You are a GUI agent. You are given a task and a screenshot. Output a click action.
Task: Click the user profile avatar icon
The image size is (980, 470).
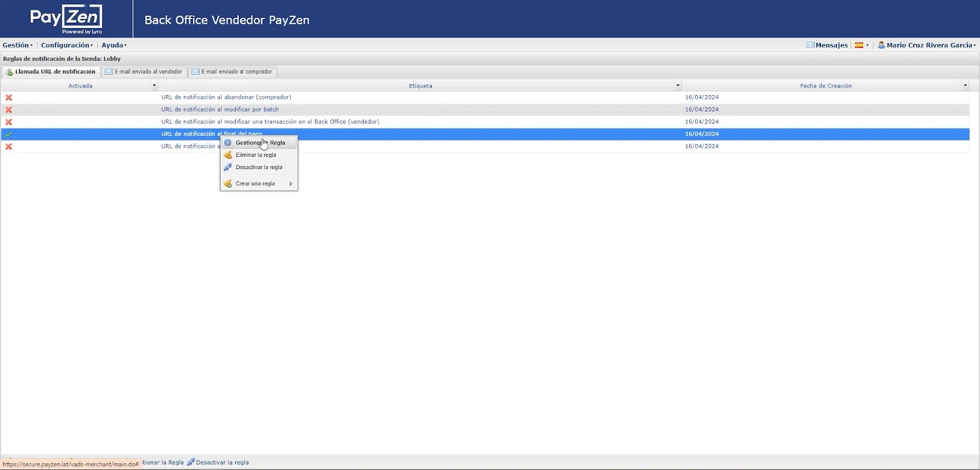pos(881,45)
